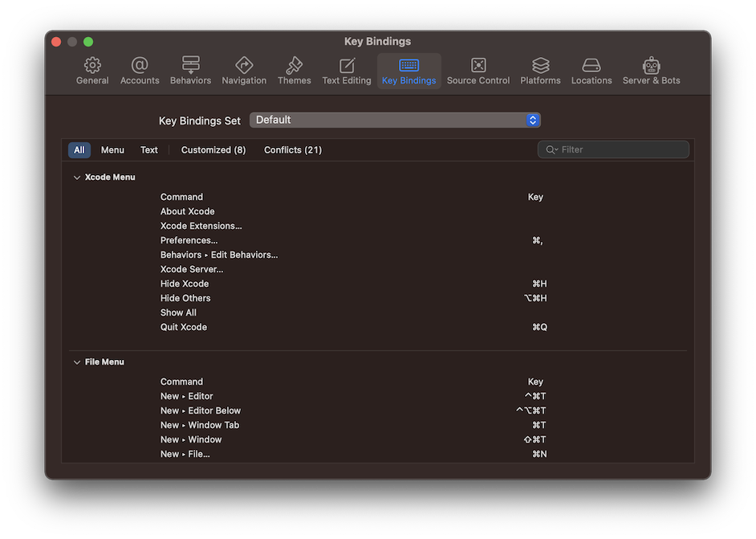Screen dimensions: 756x539
Task: Open the General preferences gear icon
Action: [92, 64]
